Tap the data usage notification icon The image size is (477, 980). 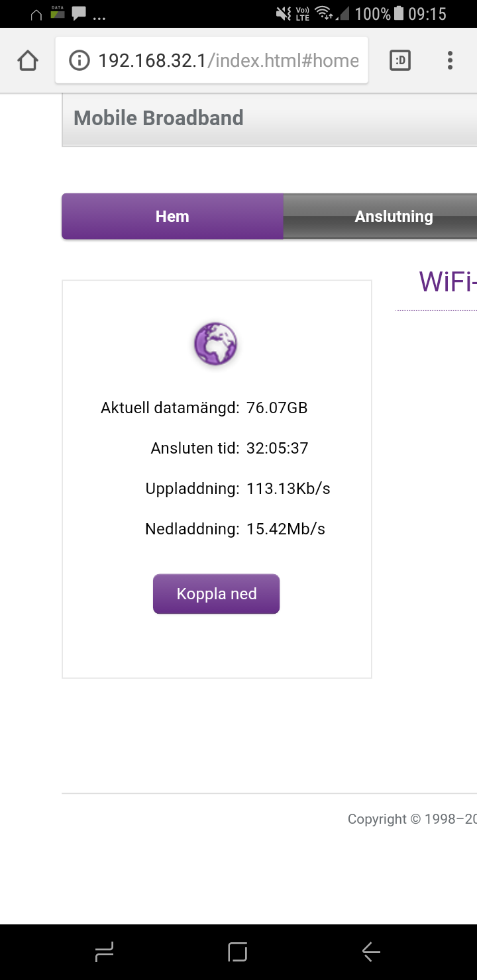tap(58, 13)
